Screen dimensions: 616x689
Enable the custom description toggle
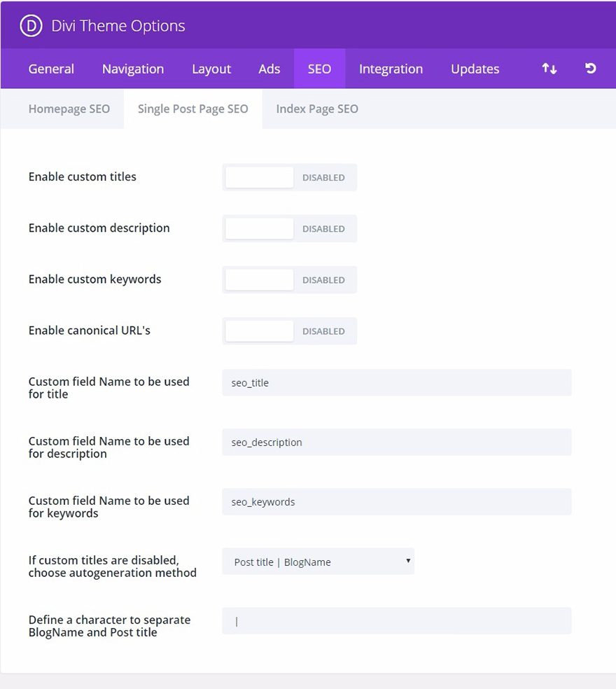pyautogui.click(x=259, y=228)
